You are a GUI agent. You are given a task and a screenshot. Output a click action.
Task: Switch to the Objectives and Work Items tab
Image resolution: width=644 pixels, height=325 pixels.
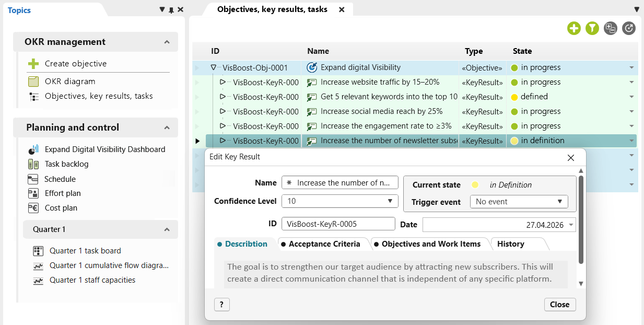click(x=431, y=244)
